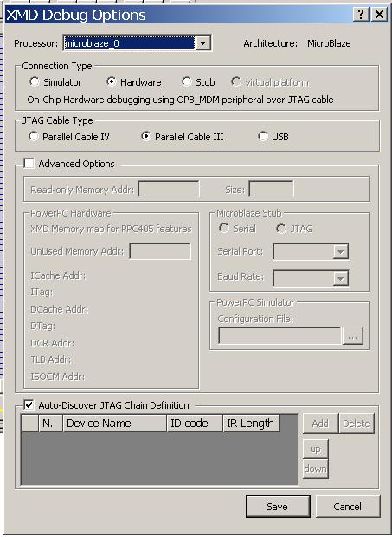The image size is (392, 537).
Task: Choose Hardware connection type
Action: (111, 82)
